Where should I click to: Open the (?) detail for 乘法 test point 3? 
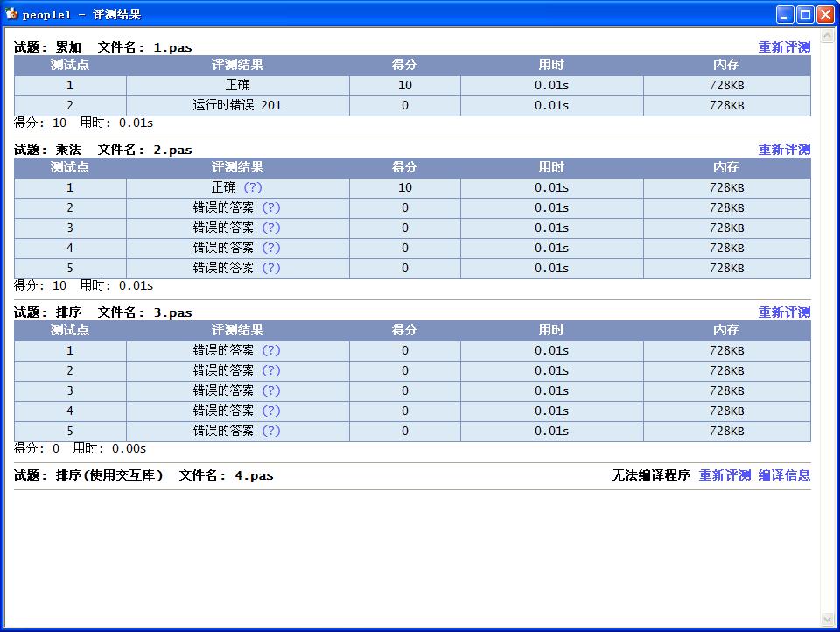[271, 228]
